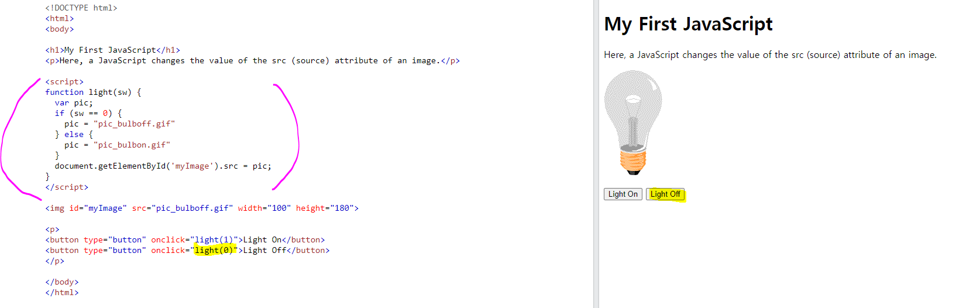980x308 pixels.
Task: Click the opening <script> tag line
Action: [x=64, y=81]
